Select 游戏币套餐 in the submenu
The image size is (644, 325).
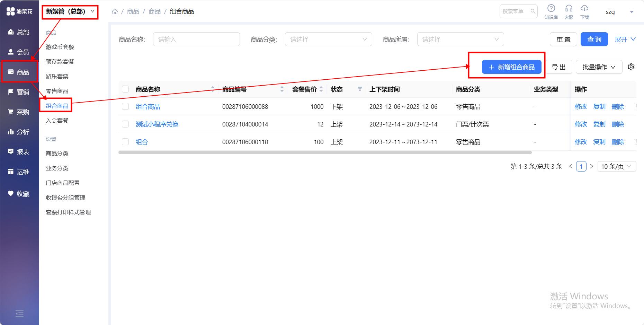click(60, 47)
